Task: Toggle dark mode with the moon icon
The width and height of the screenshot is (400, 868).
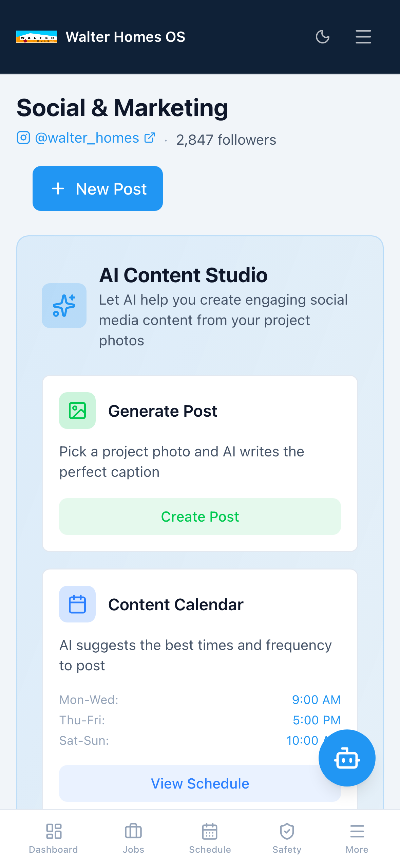Action: click(x=322, y=36)
